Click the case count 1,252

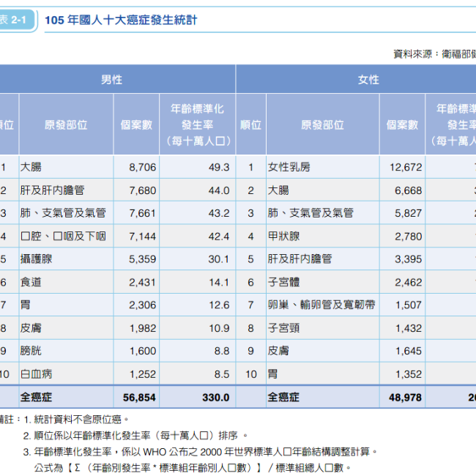point(142,374)
